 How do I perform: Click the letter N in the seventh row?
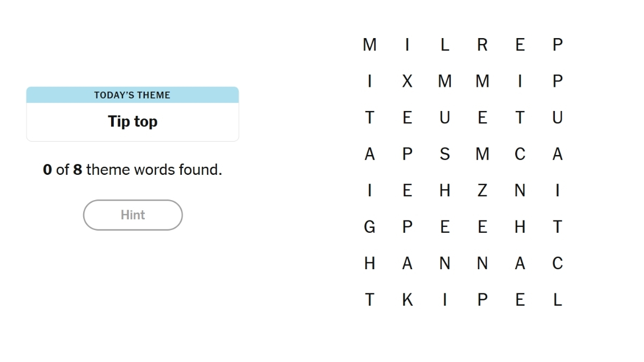click(444, 263)
